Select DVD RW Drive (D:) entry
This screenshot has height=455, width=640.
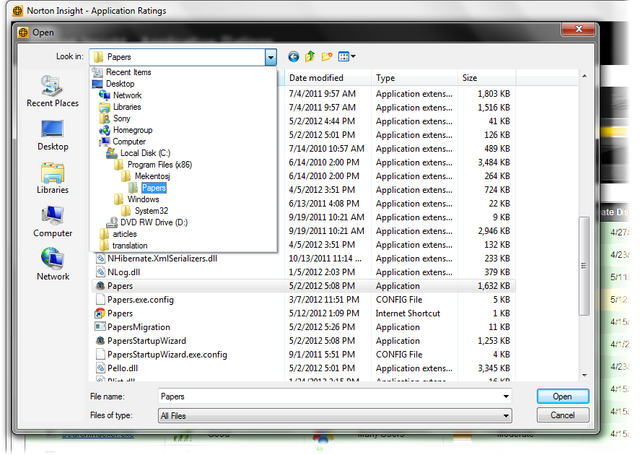155,222
